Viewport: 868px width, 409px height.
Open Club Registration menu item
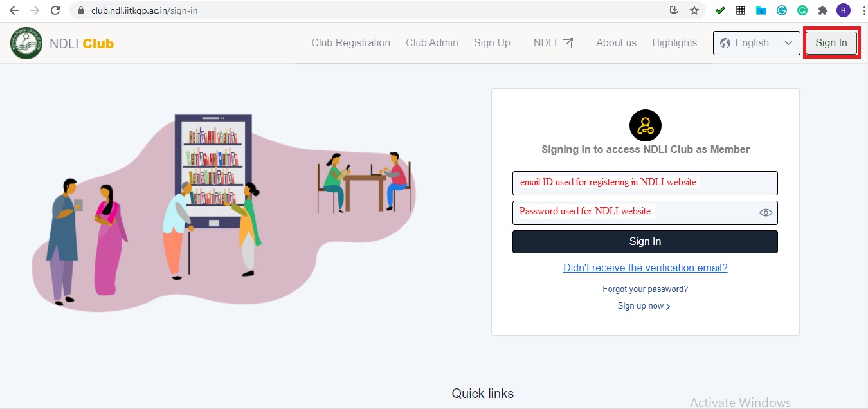[x=351, y=43]
